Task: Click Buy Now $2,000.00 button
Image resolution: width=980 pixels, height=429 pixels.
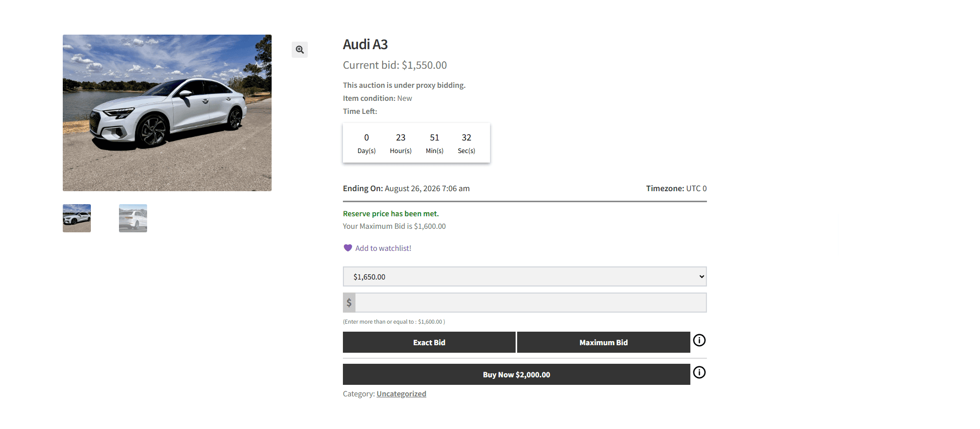Action: click(x=517, y=374)
